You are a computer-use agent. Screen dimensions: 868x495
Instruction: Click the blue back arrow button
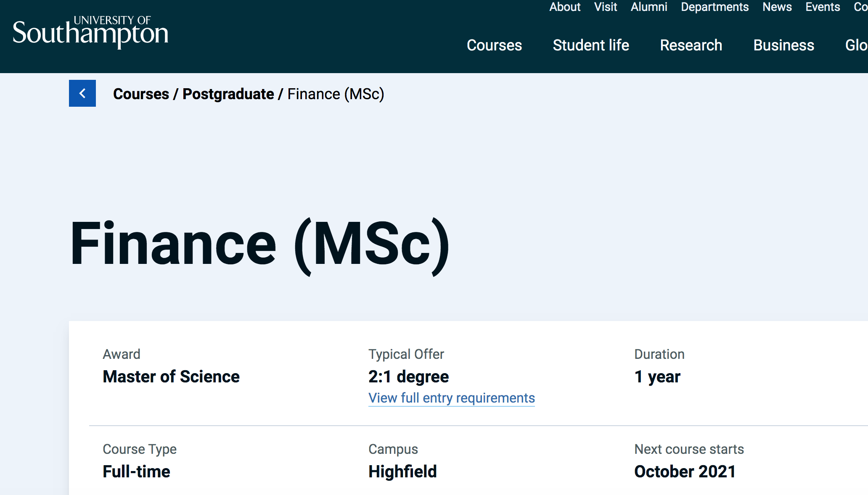click(82, 93)
